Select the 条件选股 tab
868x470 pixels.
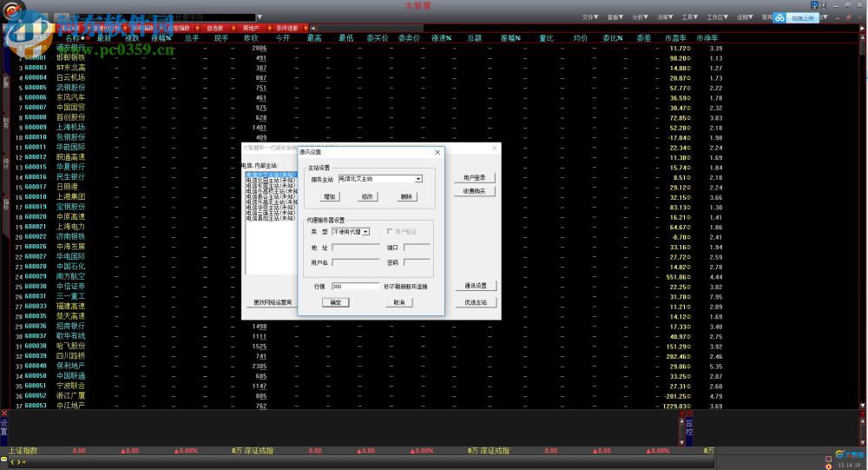click(x=287, y=28)
